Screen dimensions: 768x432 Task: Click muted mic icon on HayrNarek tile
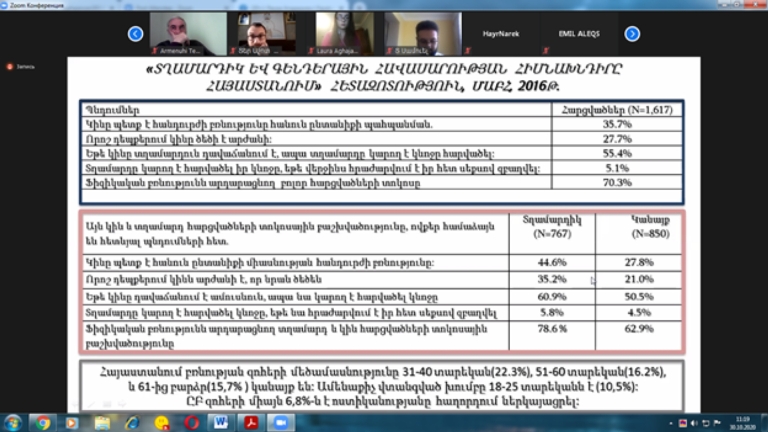point(468,50)
